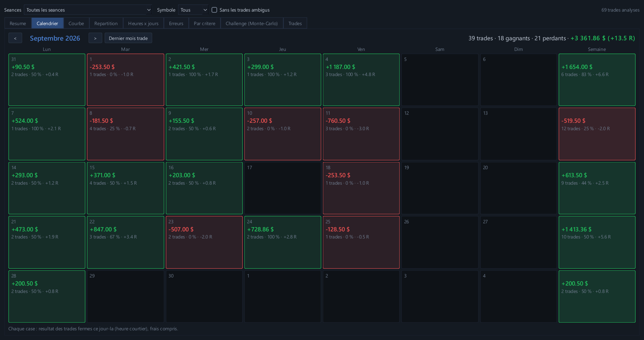Screen dimensions: 644x340
Task: Select day 2 cell with +421.50 $
Action: coord(204,80)
